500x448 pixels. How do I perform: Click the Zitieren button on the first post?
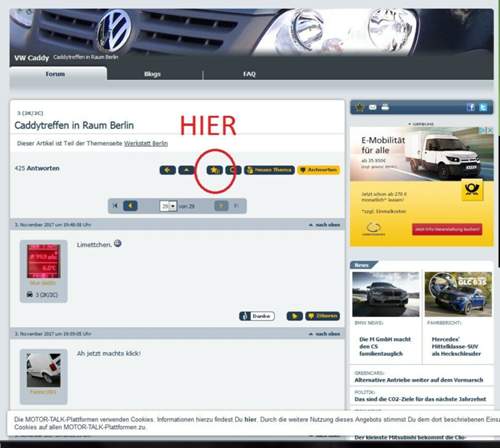[322, 316]
